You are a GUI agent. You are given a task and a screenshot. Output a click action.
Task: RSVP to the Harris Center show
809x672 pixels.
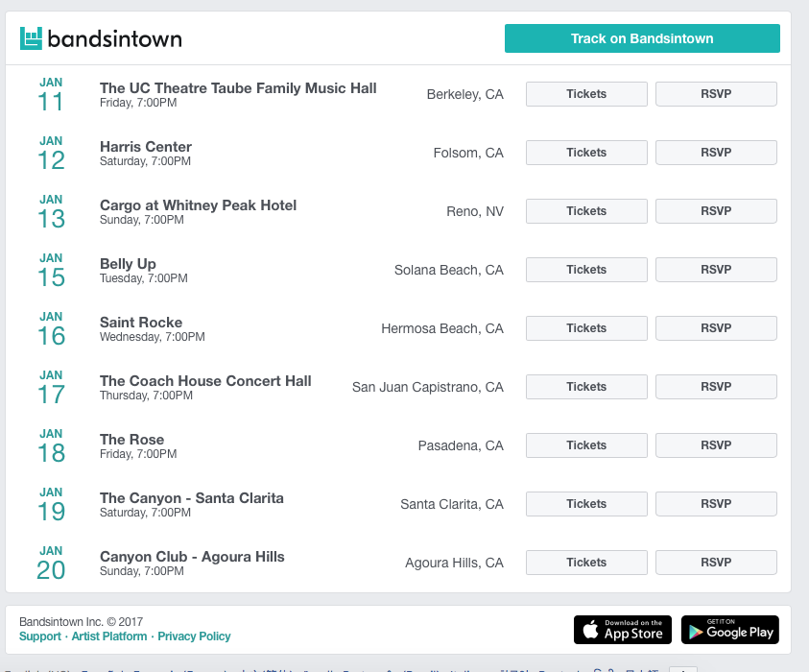pyautogui.click(x=716, y=153)
